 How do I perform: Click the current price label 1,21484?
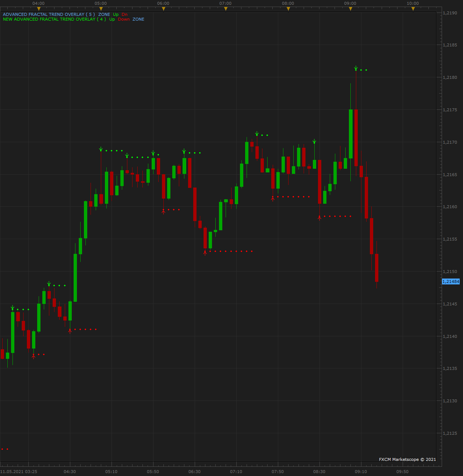[451, 281]
